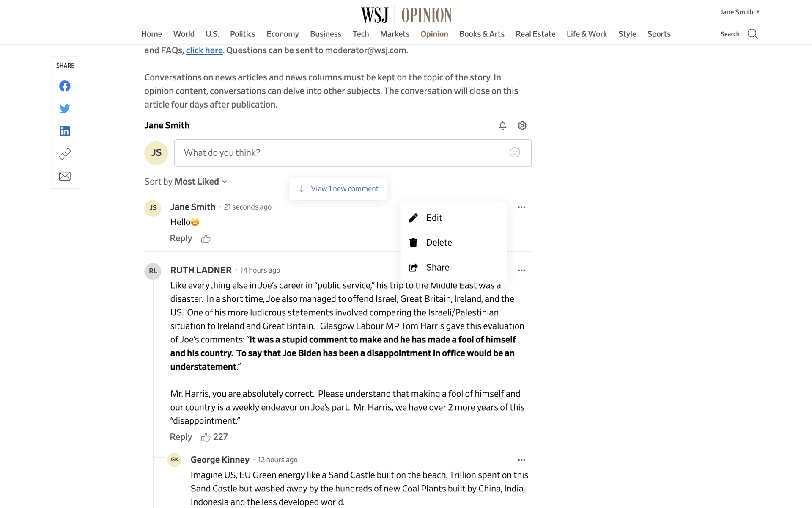Open emoji picker in comment box
Image resolution: width=812 pixels, height=508 pixels.
[x=515, y=152]
